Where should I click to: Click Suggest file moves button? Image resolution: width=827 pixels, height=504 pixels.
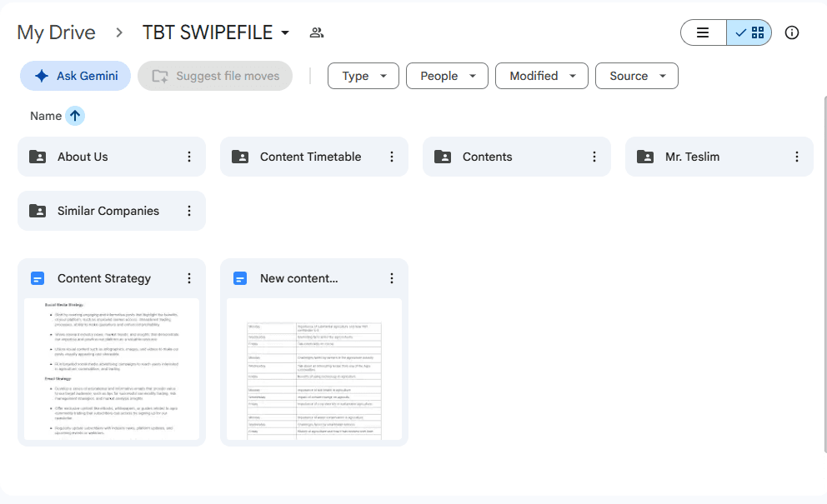215,76
